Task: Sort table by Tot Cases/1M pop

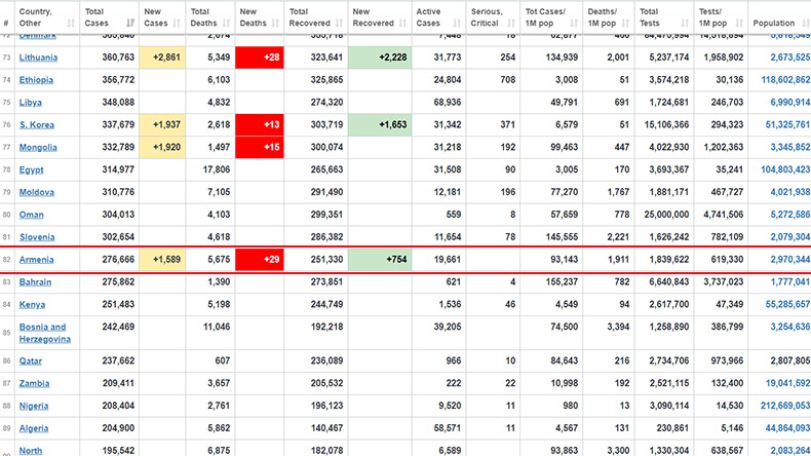Action: [551, 17]
